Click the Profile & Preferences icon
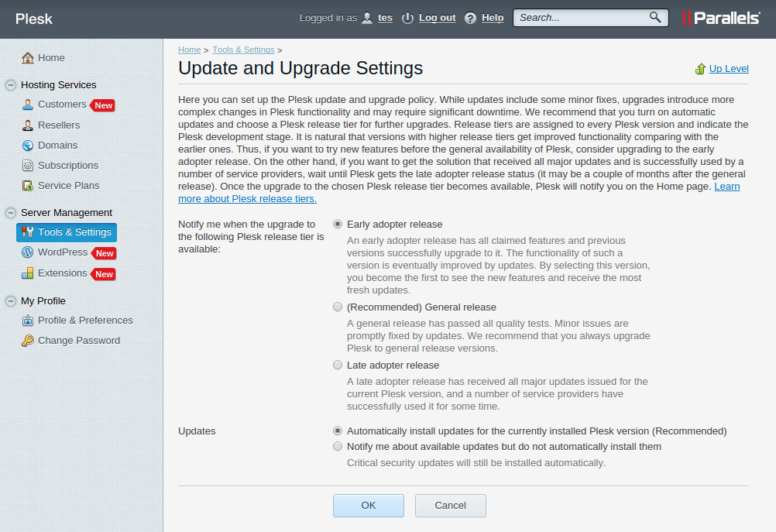776x532 pixels. click(28, 320)
